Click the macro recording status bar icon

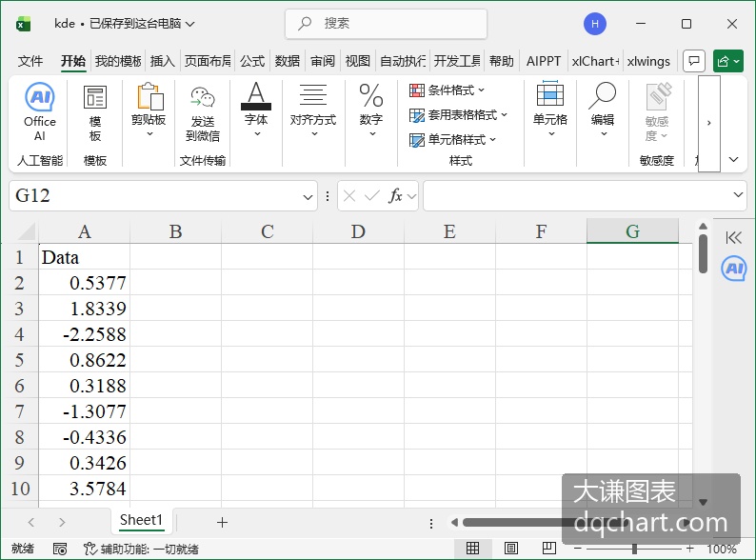tap(60, 549)
